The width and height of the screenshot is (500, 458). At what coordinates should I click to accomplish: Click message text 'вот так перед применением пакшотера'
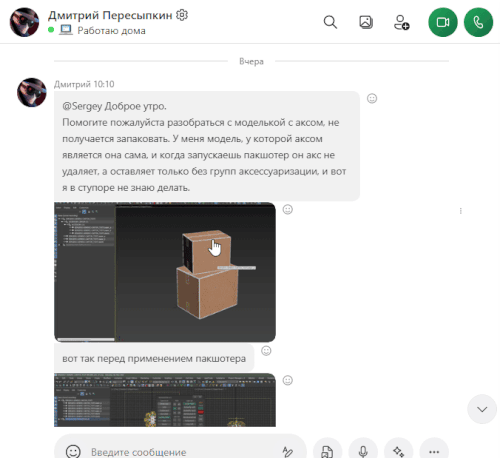(x=154, y=359)
